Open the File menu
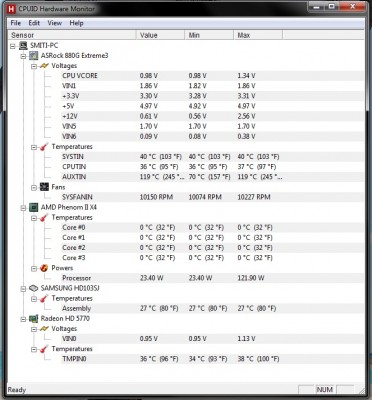This screenshot has width=372, height=400. tap(16, 23)
